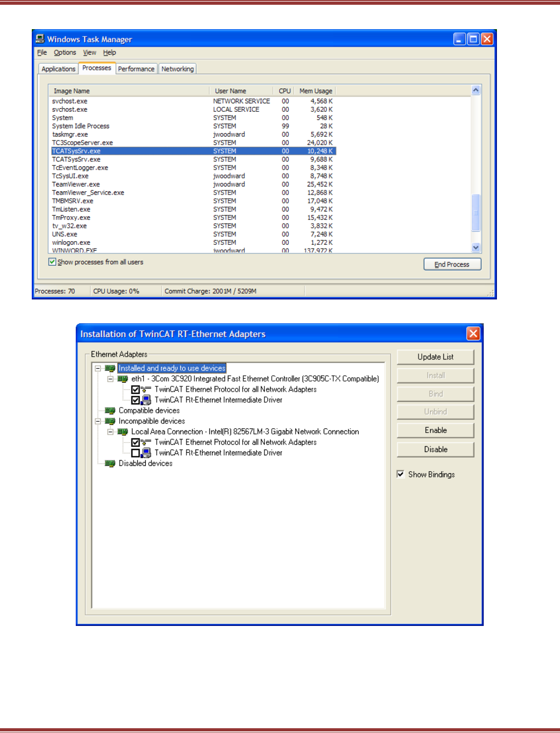This screenshot has height=733, width=560.
Task: Toggle Show processes from all users
Action: (x=52, y=262)
